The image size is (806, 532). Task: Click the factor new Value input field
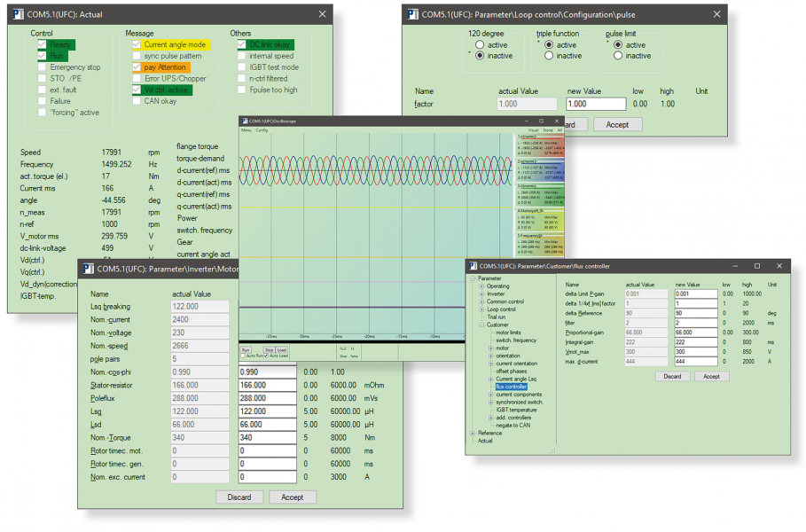596,104
